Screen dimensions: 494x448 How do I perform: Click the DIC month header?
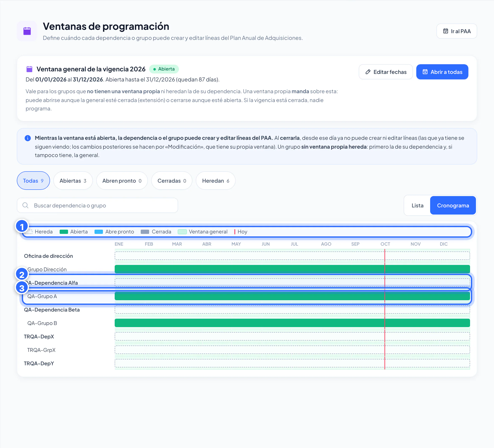pos(444,244)
